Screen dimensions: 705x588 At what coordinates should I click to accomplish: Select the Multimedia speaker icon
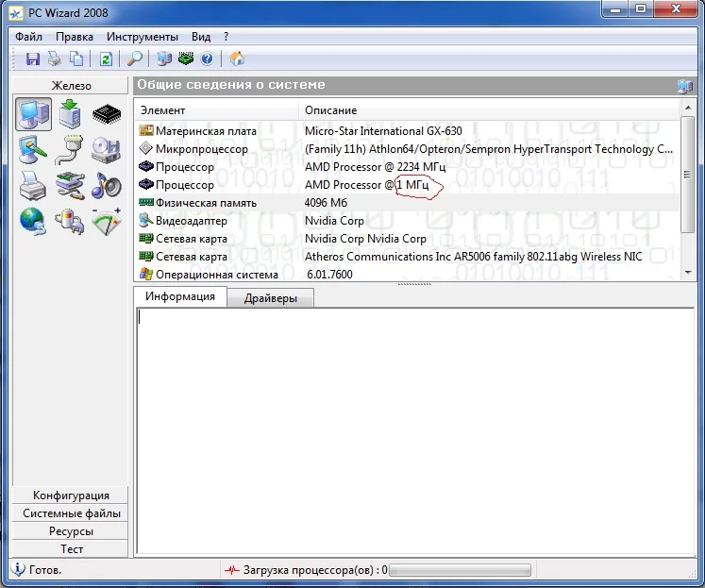pos(107,186)
